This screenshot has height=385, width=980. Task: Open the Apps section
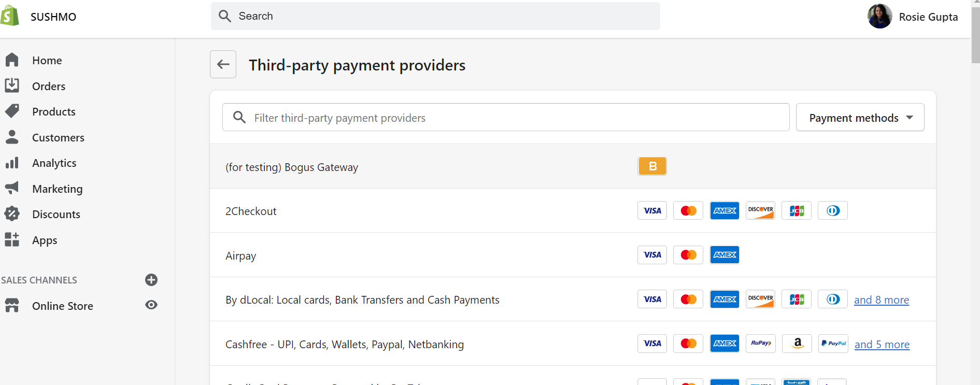point(44,239)
